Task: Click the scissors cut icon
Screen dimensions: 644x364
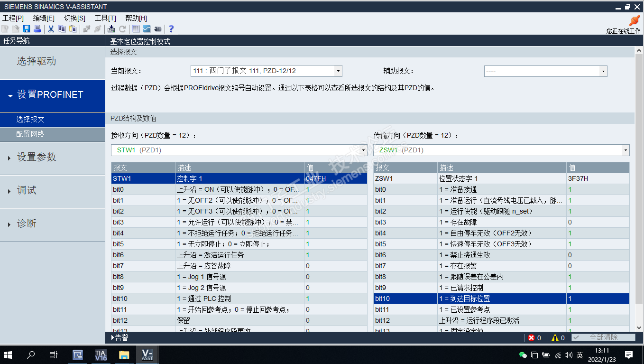Action: pos(51,29)
